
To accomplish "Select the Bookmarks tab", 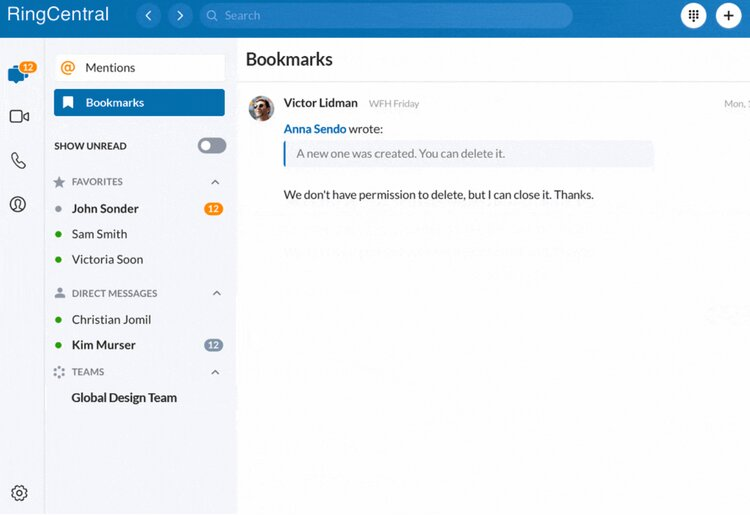I will coord(139,102).
